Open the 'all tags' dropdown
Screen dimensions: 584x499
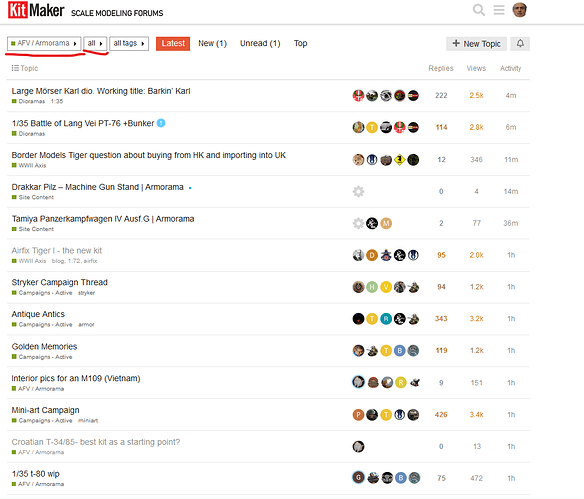[x=129, y=43]
